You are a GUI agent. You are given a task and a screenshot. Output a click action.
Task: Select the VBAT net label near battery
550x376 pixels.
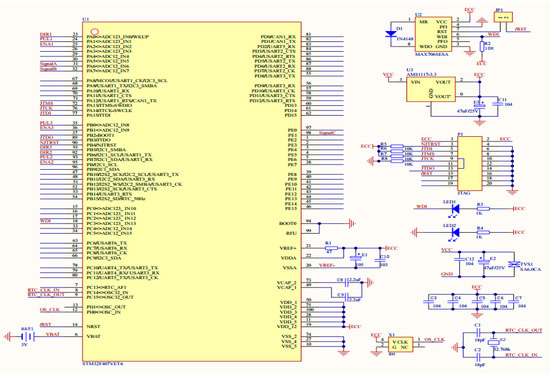pos(53,334)
